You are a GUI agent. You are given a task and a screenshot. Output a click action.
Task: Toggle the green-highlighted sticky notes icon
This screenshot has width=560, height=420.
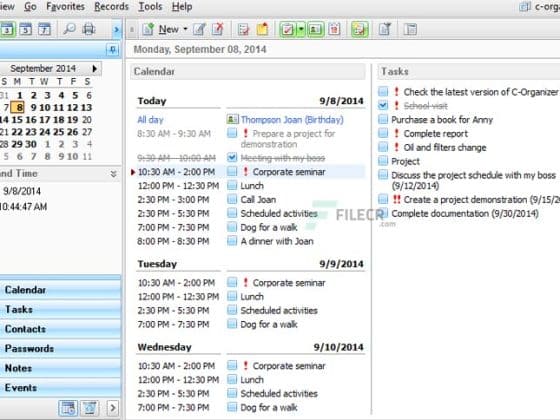(x=359, y=29)
